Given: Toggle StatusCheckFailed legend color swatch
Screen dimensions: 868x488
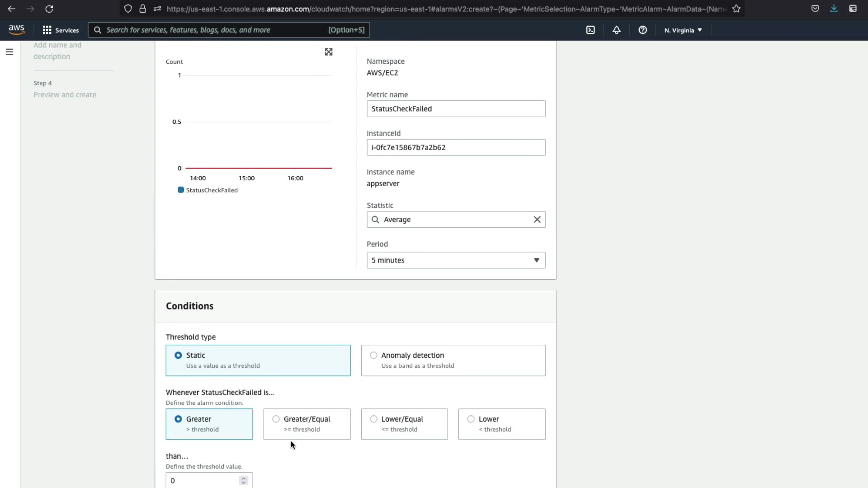Looking at the screenshot, I should click(181, 190).
